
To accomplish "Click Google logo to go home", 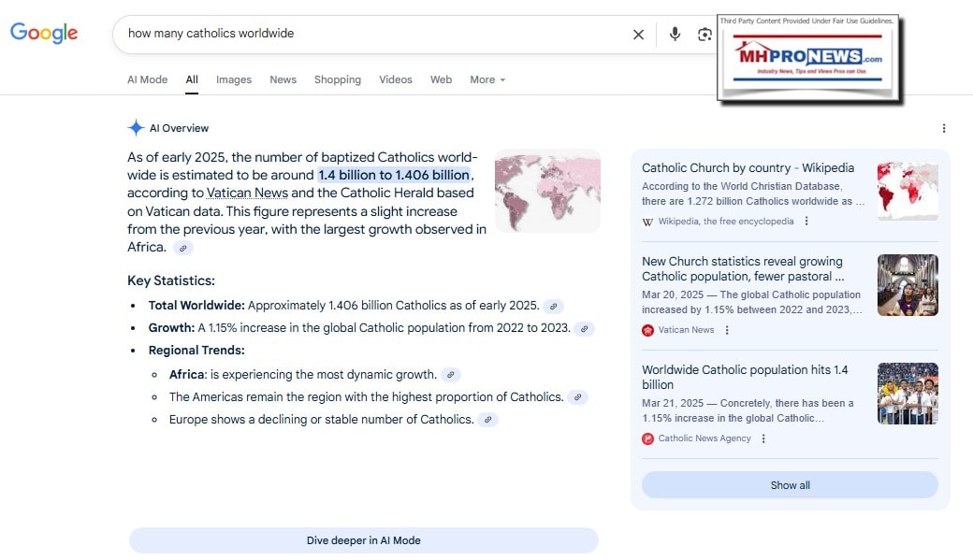I will 44,33.
